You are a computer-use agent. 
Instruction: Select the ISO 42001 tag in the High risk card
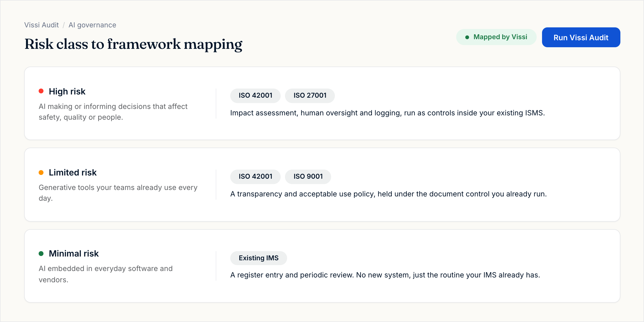(x=255, y=96)
